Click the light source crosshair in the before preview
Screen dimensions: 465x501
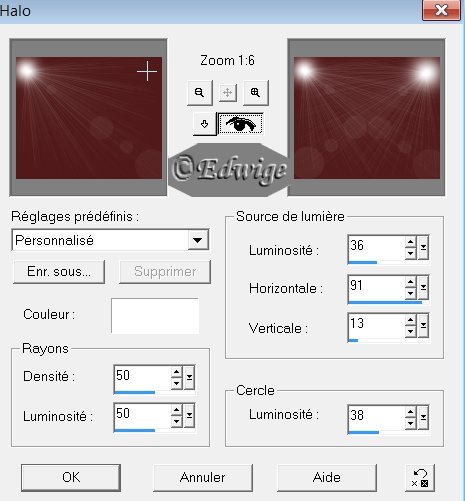point(147,71)
